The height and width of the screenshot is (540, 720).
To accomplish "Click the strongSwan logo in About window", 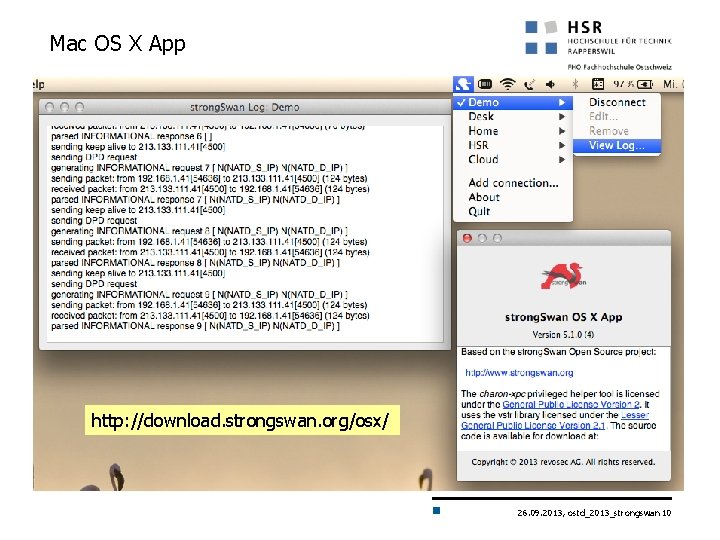I will tap(563, 276).
